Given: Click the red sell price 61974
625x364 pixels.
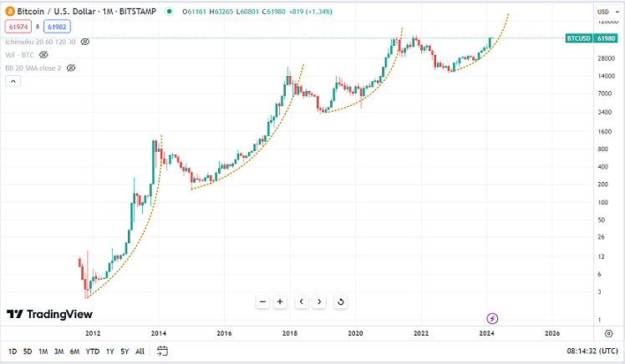Looking at the screenshot, I should (18, 27).
